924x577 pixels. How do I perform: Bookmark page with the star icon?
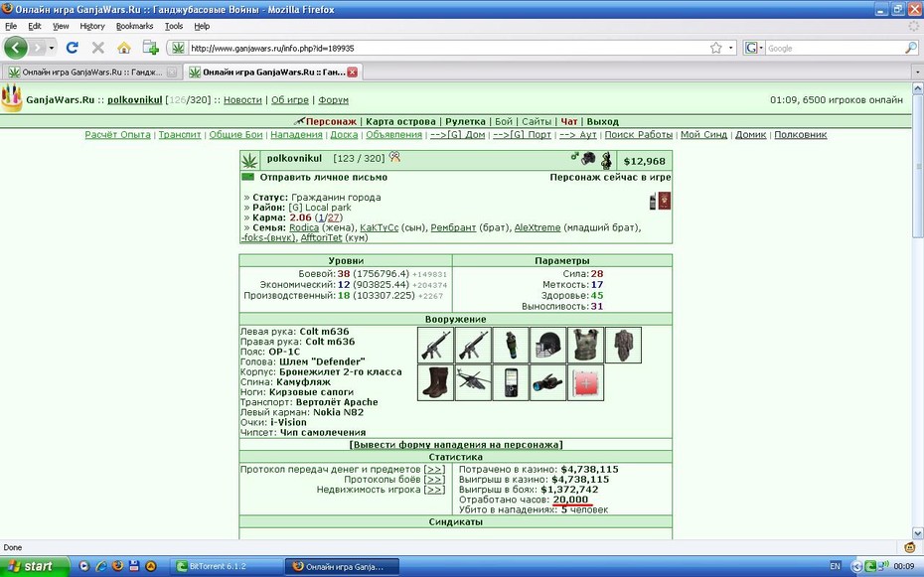pyautogui.click(x=716, y=48)
